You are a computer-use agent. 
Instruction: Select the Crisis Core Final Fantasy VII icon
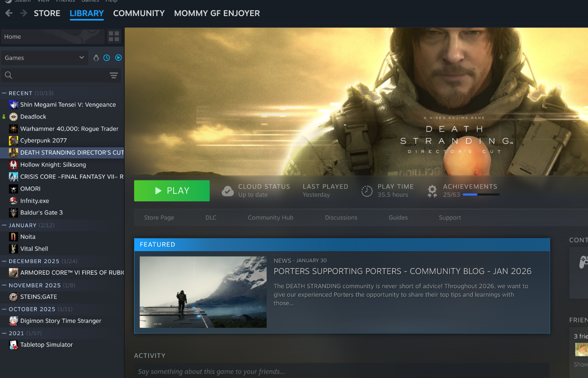click(14, 177)
